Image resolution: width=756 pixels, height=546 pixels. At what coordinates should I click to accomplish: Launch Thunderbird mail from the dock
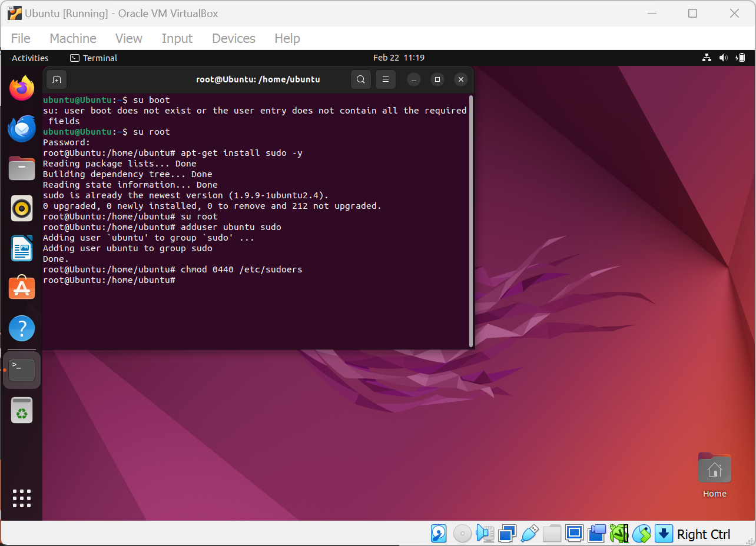pos(22,128)
